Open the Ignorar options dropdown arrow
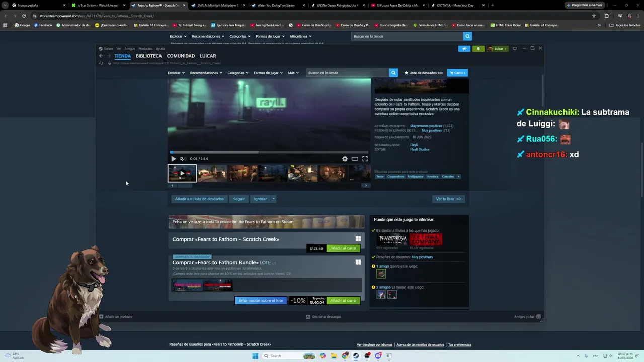The height and width of the screenshot is (362, 644). (273, 199)
